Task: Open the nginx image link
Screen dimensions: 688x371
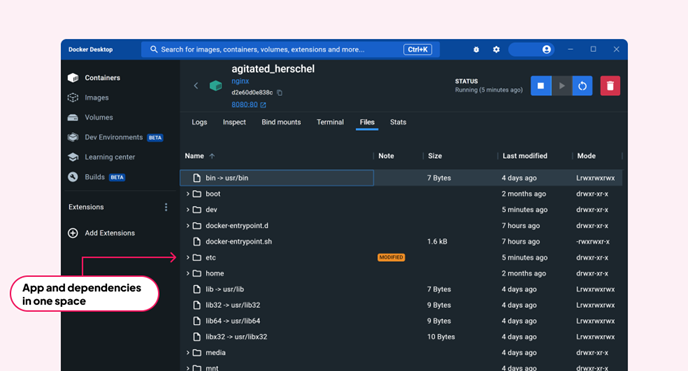Action: pyautogui.click(x=240, y=81)
